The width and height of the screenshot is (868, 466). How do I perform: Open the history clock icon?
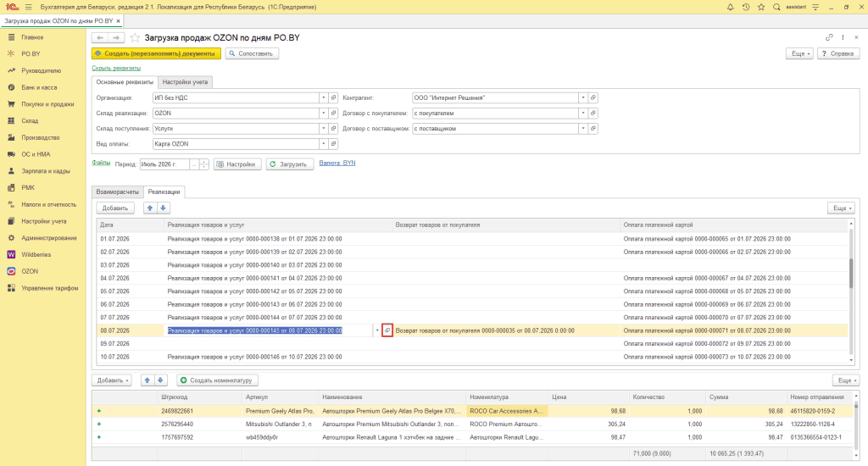(x=746, y=7)
